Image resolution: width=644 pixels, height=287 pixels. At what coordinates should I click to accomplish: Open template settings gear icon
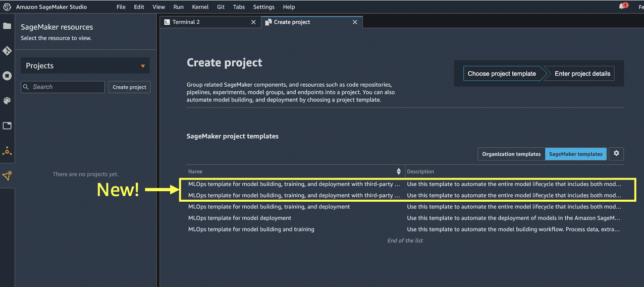[616, 154]
